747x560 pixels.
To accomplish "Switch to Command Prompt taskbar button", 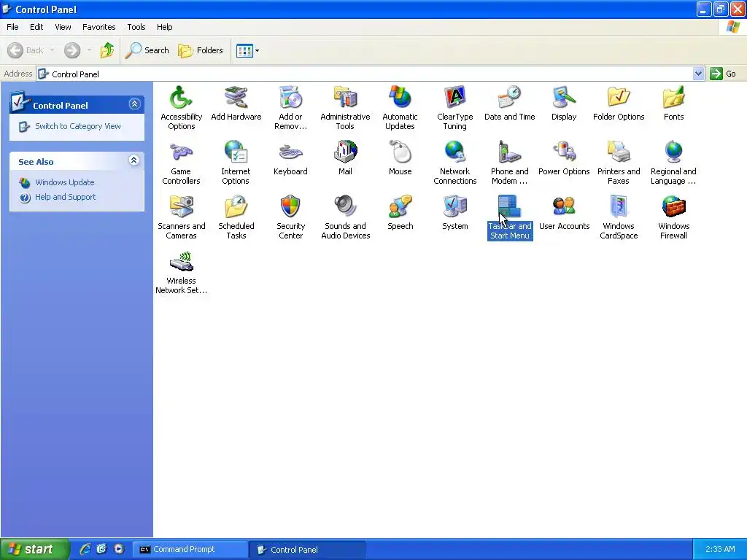I will [x=190, y=550].
